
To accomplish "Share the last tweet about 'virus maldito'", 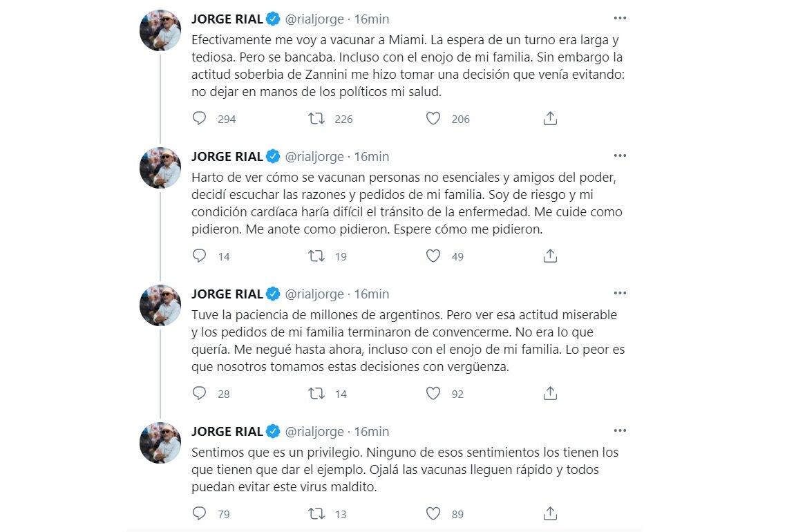I will pos(550,513).
